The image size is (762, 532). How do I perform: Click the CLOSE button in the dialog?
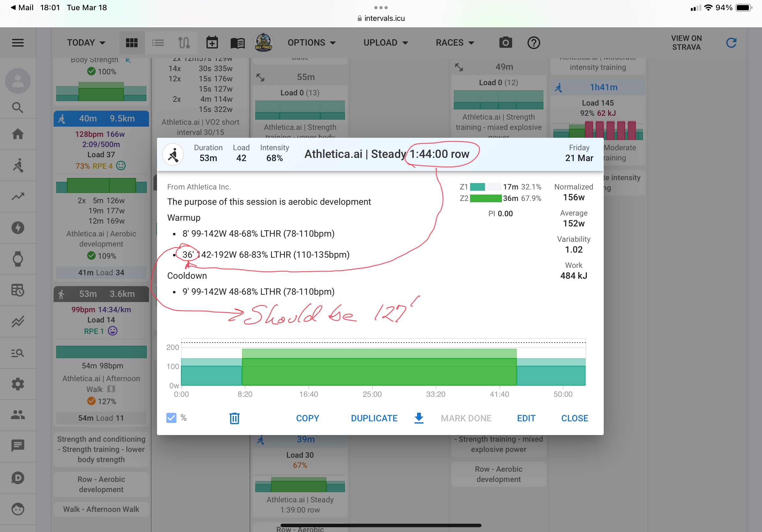coord(574,418)
